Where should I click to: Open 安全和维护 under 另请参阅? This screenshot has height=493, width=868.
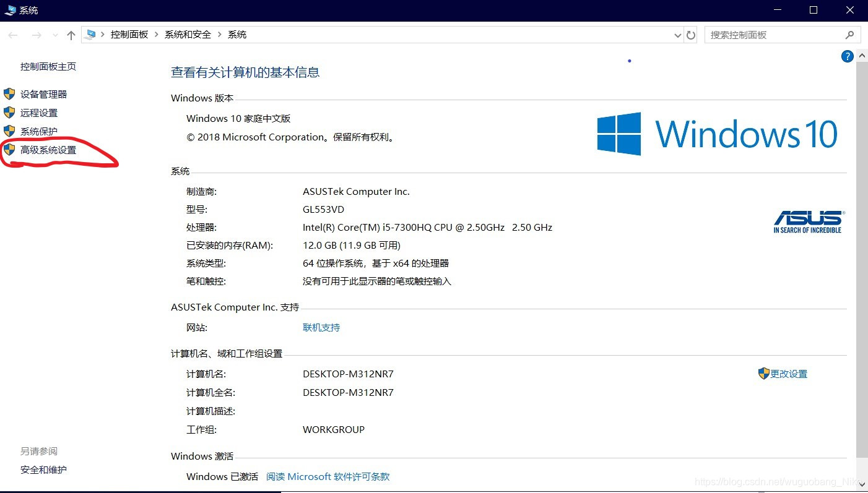tap(43, 469)
